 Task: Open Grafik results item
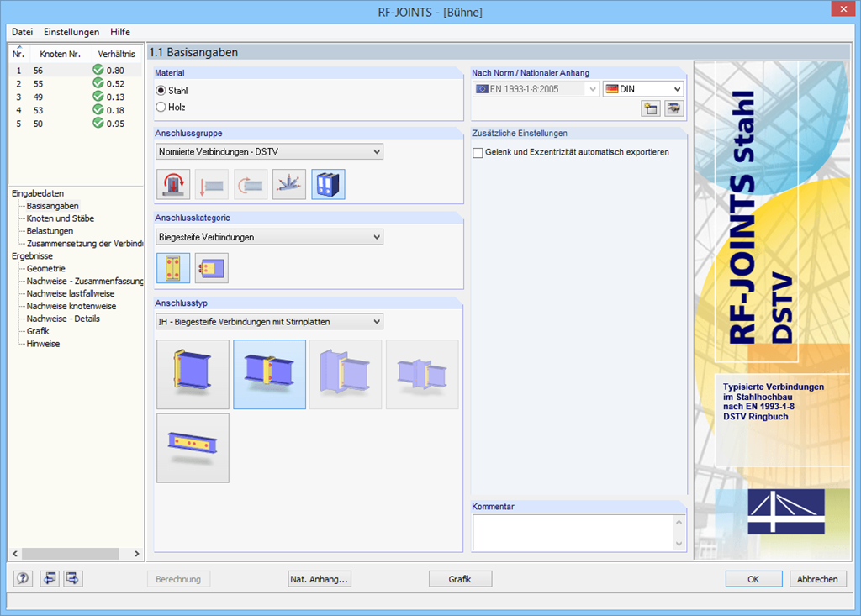[38, 331]
